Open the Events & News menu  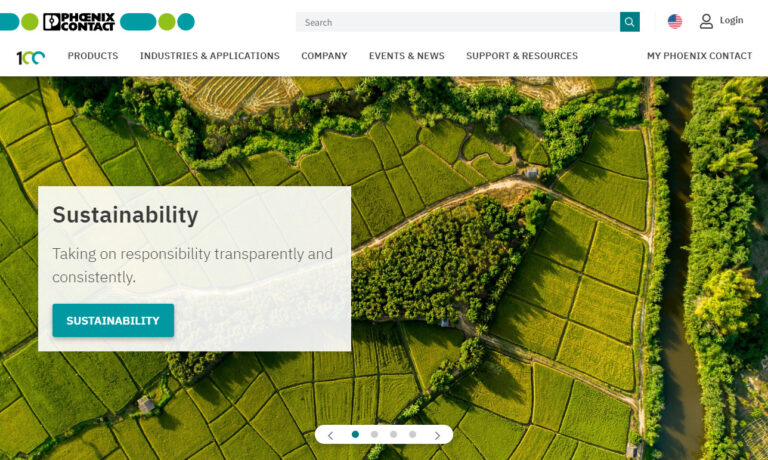click(x=407, y=56)
